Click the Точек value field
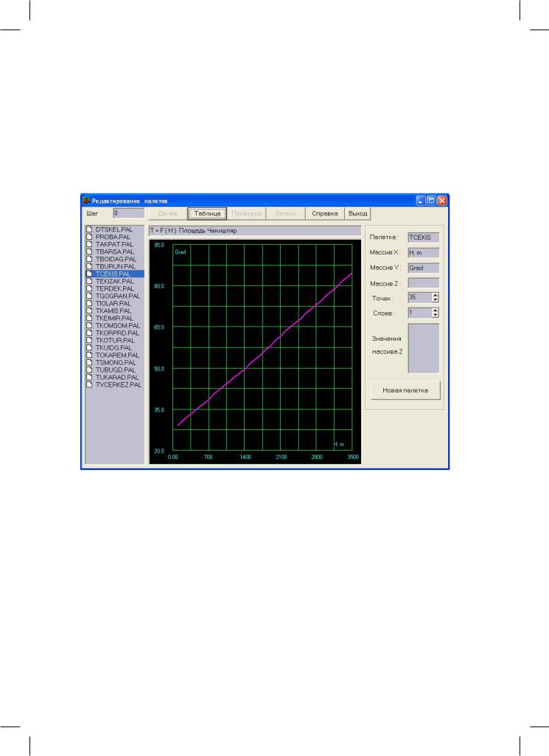Viewport: 549px width, 756px height. [x=419, y=297]
